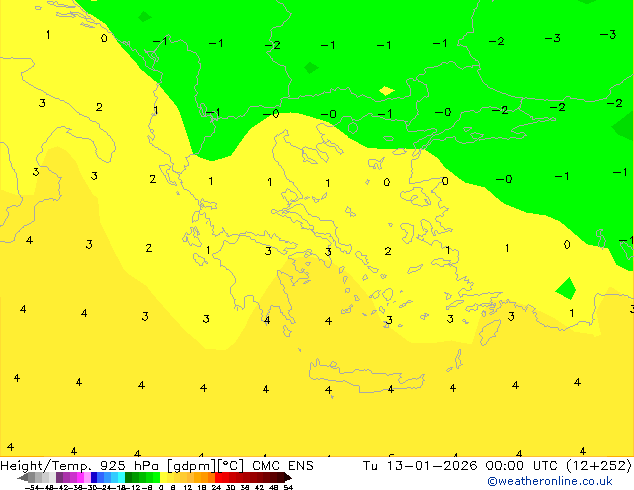
Task: Select the bright red swatch above 24
Action: click(x=218, y=477)
